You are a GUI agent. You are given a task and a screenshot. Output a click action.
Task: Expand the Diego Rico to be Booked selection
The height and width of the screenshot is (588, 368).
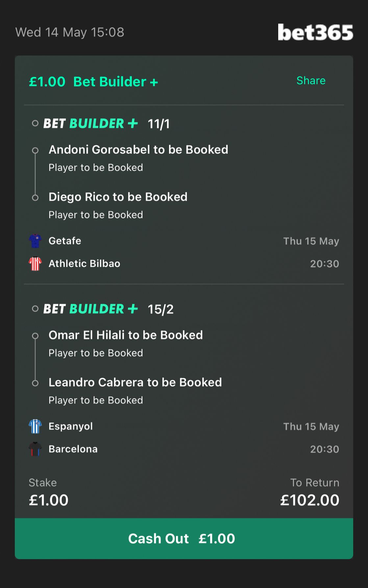(x=118, y=197)
